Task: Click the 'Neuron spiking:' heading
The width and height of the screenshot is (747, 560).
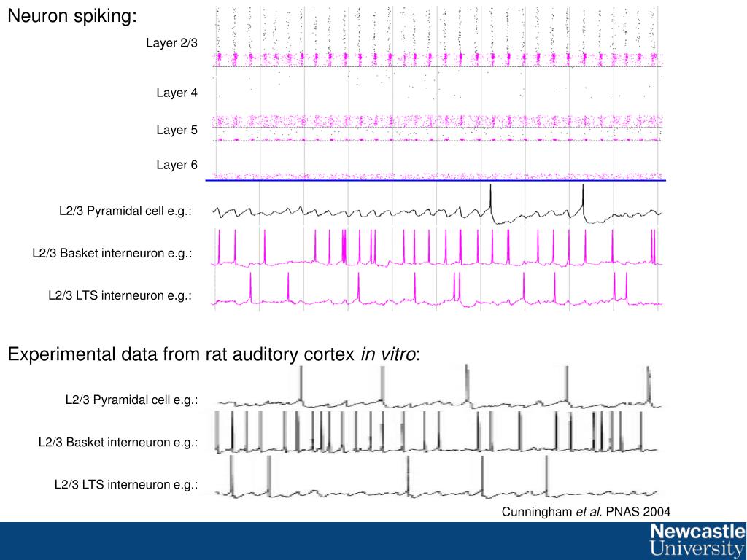Action: (x=72, y=16)
